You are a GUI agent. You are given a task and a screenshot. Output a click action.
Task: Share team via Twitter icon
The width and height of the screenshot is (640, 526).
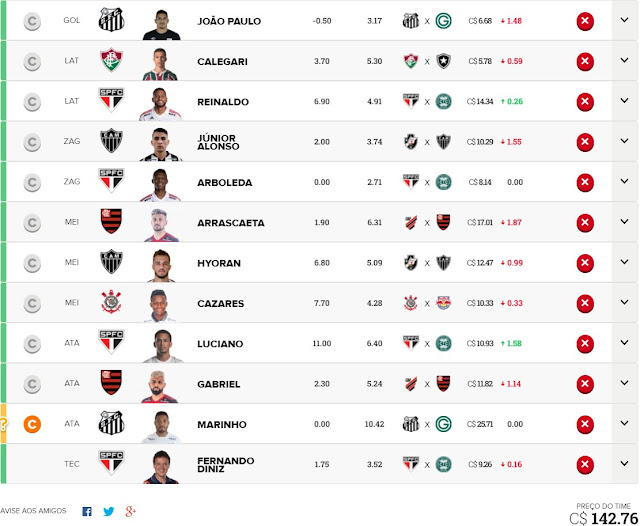point(109,511)
